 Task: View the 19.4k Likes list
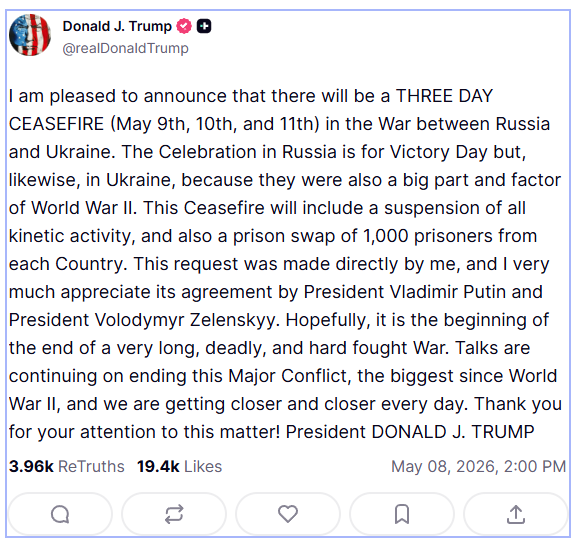point(179,466)
